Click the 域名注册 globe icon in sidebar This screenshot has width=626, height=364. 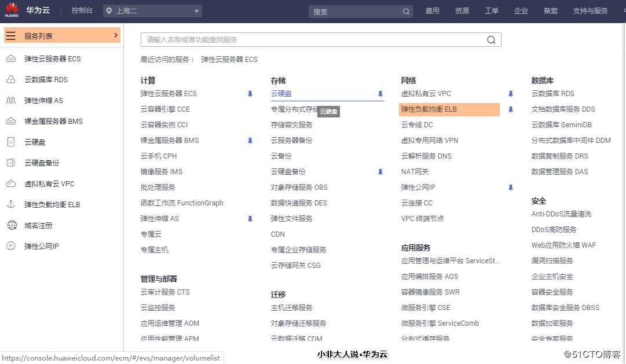pos(12,225)
